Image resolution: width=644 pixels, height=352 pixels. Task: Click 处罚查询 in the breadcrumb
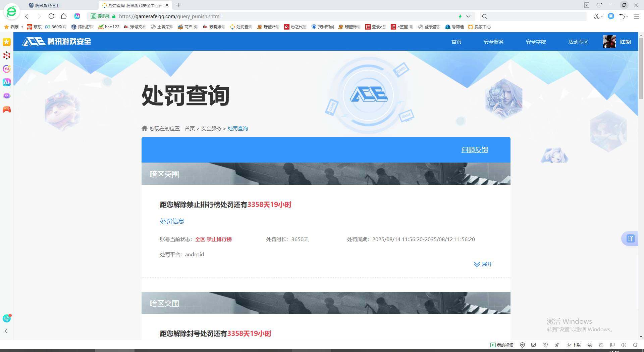pos(238,129)
